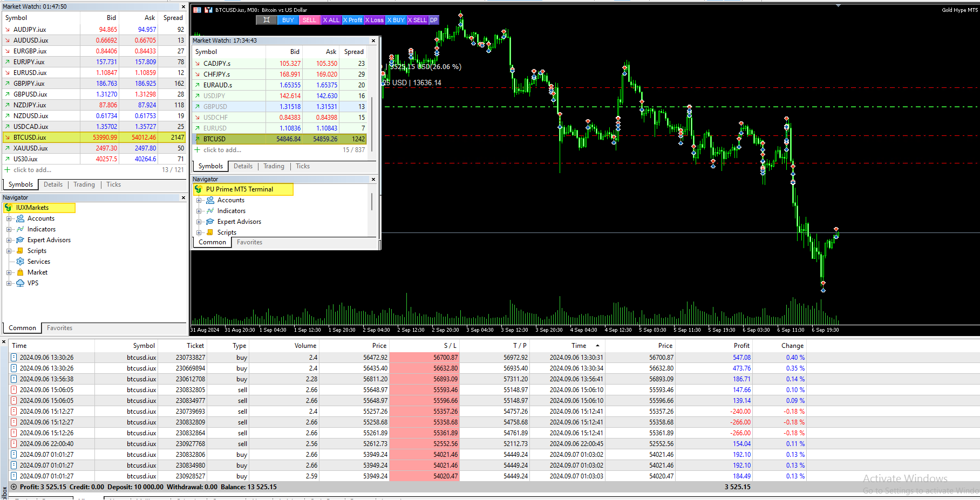Click the Gold Hype MT5 label on chart
This screenshot has width=980, height=500.
point(959,10)
